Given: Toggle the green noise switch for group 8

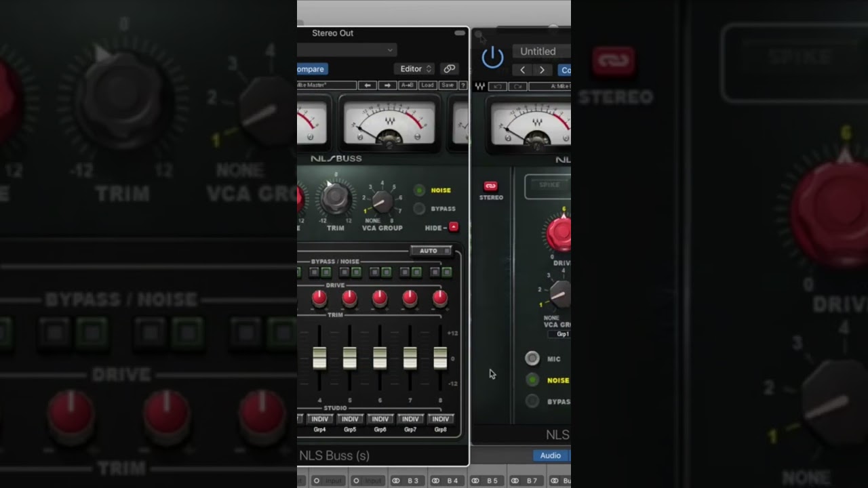Looking at the screenshot, I should (x=447, y=272).
